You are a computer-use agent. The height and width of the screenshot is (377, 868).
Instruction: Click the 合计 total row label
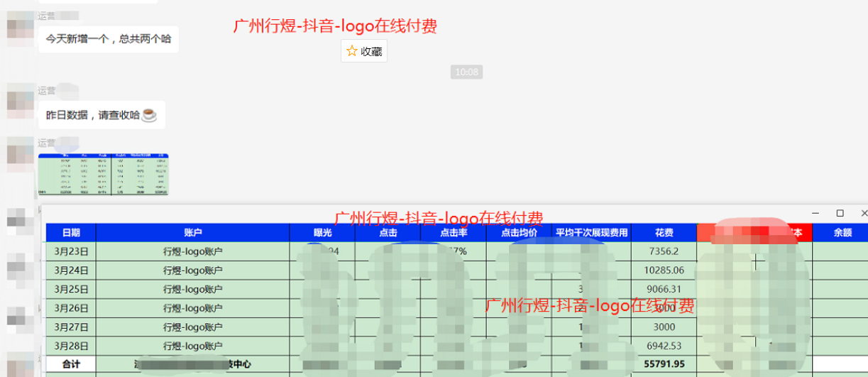coord(71,364)
